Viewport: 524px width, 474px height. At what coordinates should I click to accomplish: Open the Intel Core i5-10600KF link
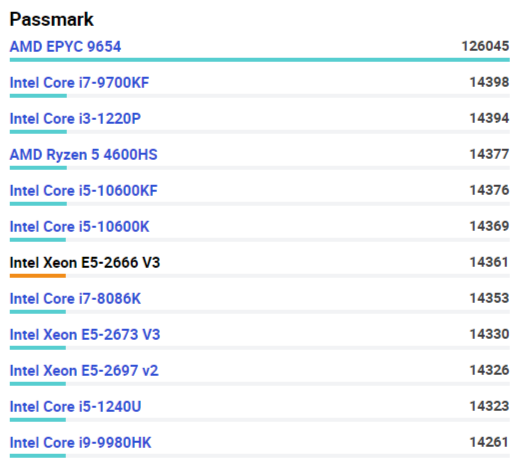point(84,191)
